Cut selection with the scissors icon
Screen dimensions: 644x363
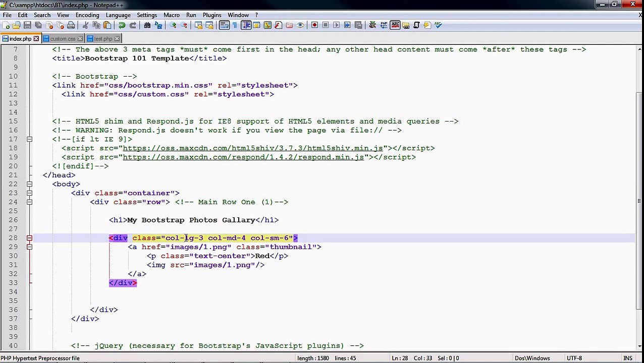(x=85, y=25)
